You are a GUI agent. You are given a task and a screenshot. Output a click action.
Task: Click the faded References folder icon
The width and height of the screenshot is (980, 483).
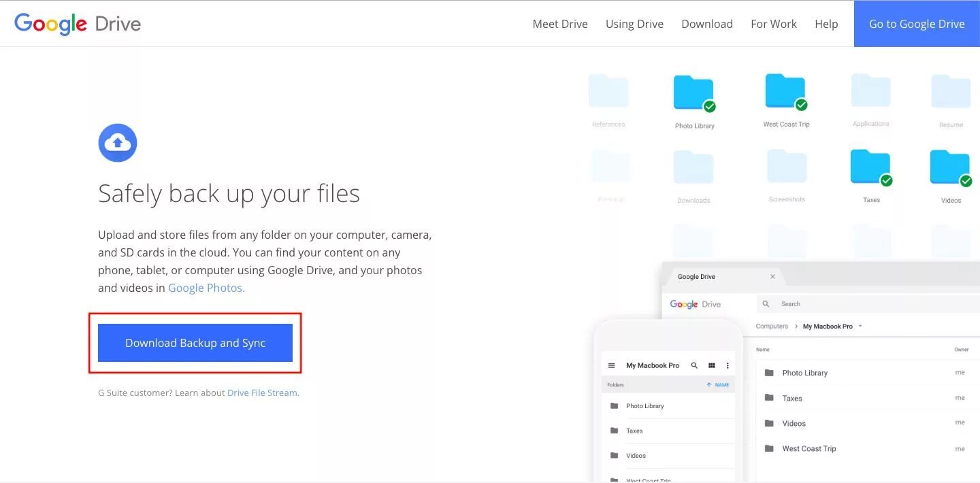[608, 92]
